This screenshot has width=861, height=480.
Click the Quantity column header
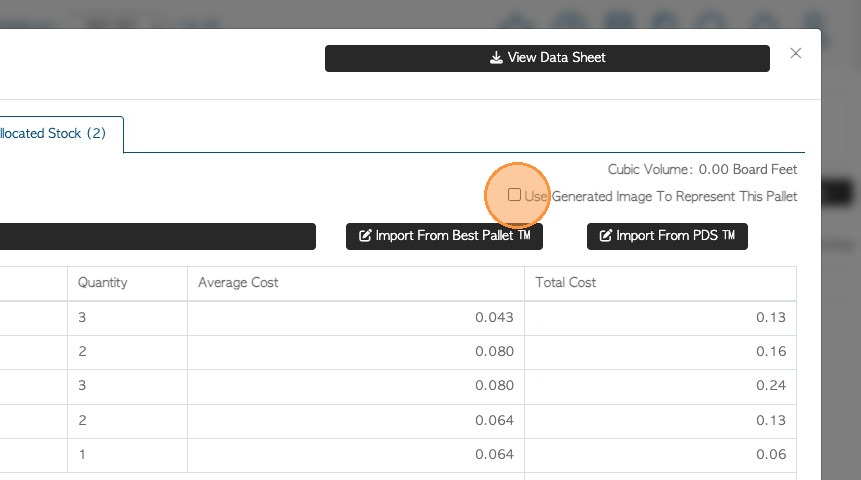103,283
